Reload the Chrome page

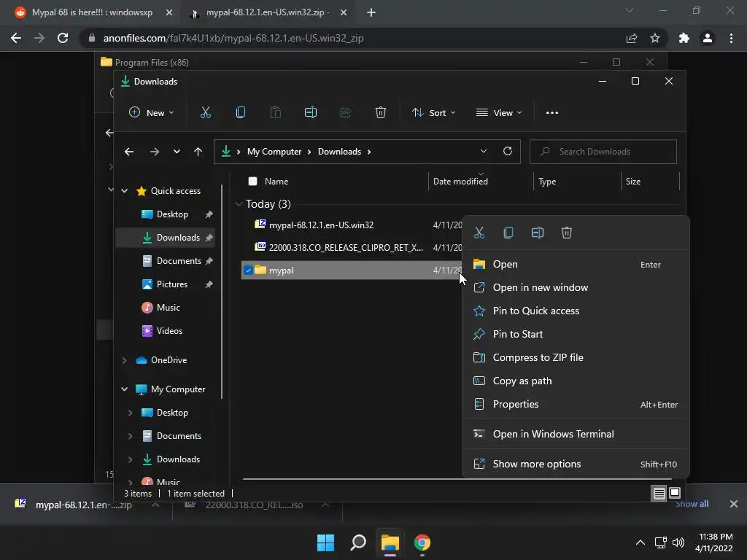click(63, 38)
